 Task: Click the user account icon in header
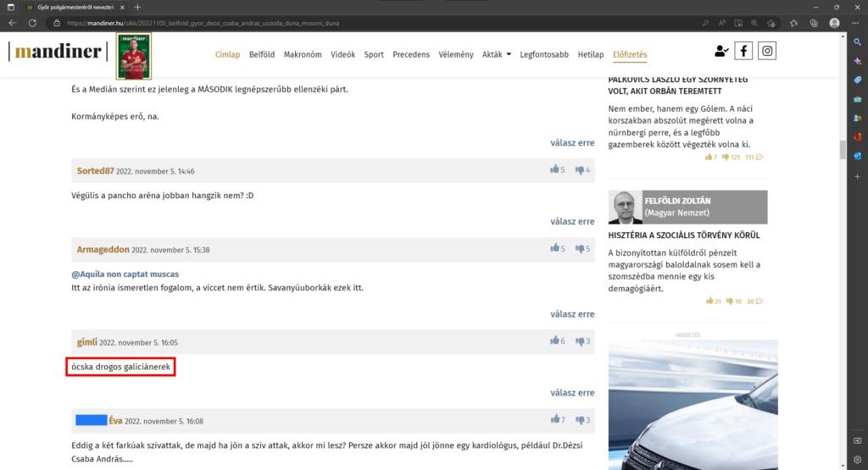[x=721, y=51]
